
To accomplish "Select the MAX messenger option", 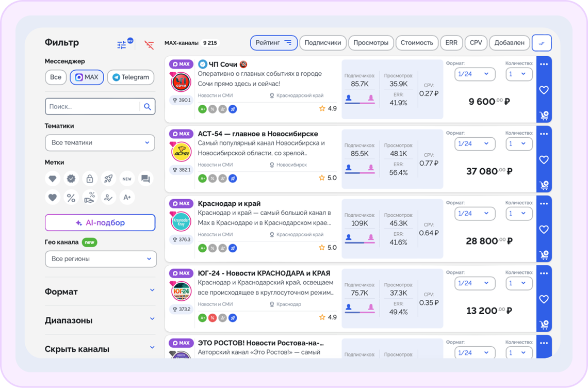I will [x=87, y=77].
